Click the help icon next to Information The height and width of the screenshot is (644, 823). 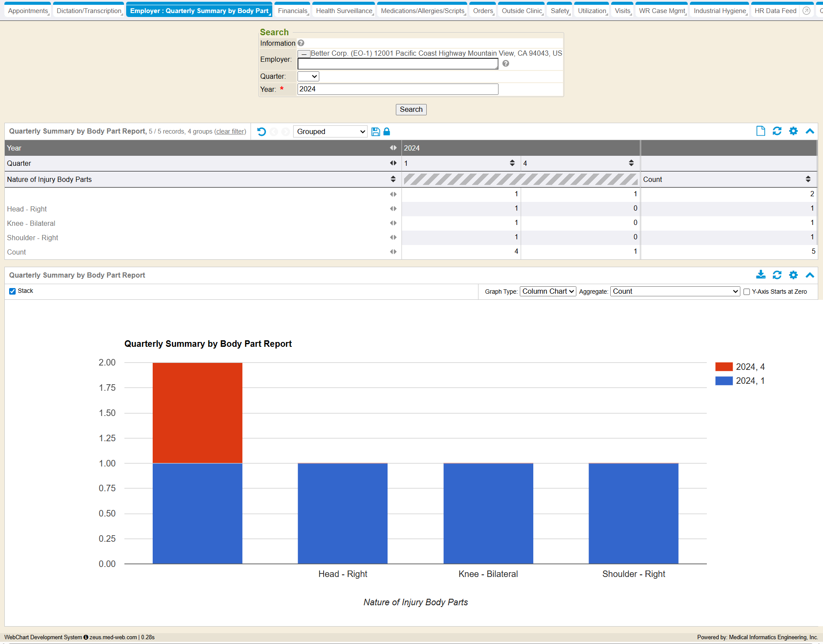[301, 43]
